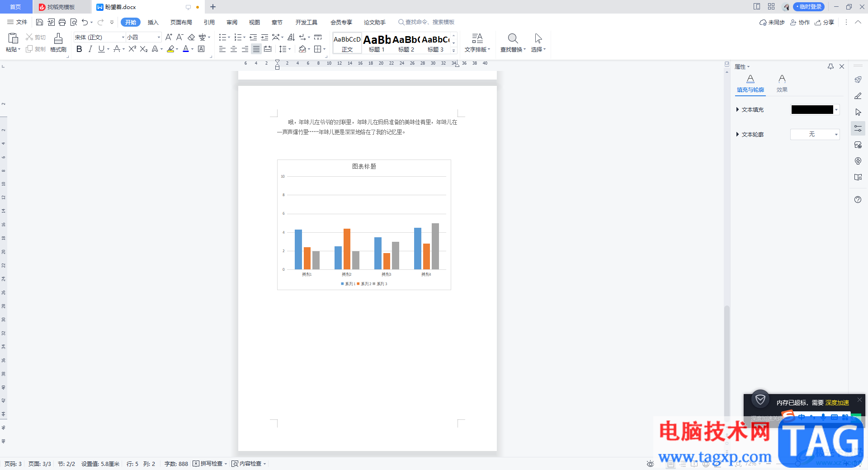Open the Review (审阅) tab

[232, 22]
